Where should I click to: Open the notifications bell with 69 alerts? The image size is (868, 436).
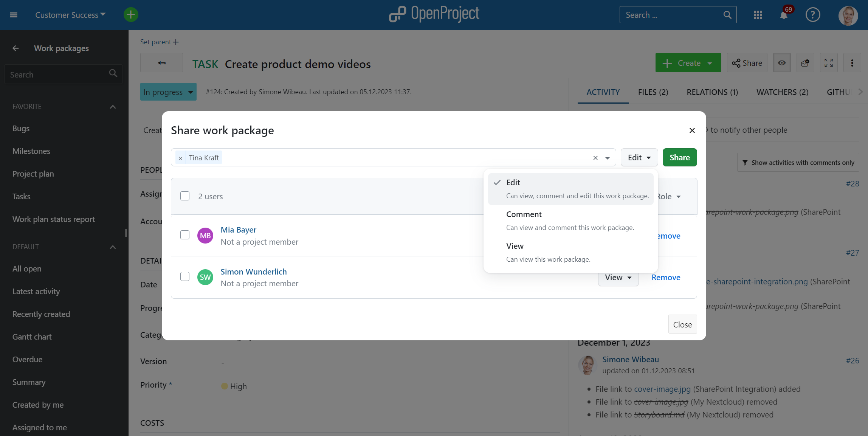pos(783,15)
